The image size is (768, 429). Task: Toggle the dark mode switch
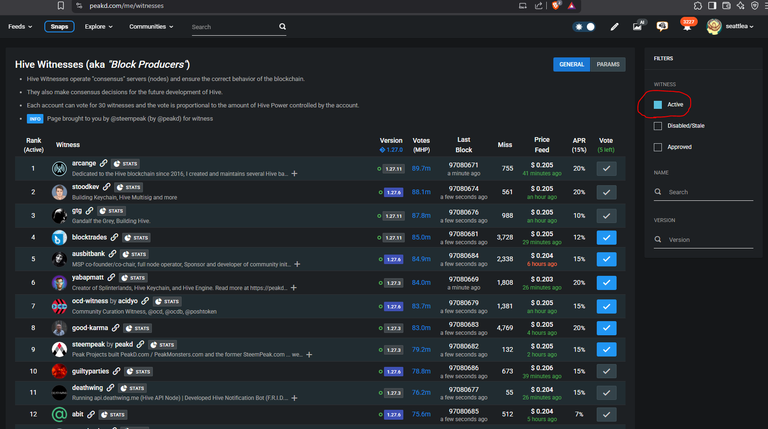(x=584, y=26)
